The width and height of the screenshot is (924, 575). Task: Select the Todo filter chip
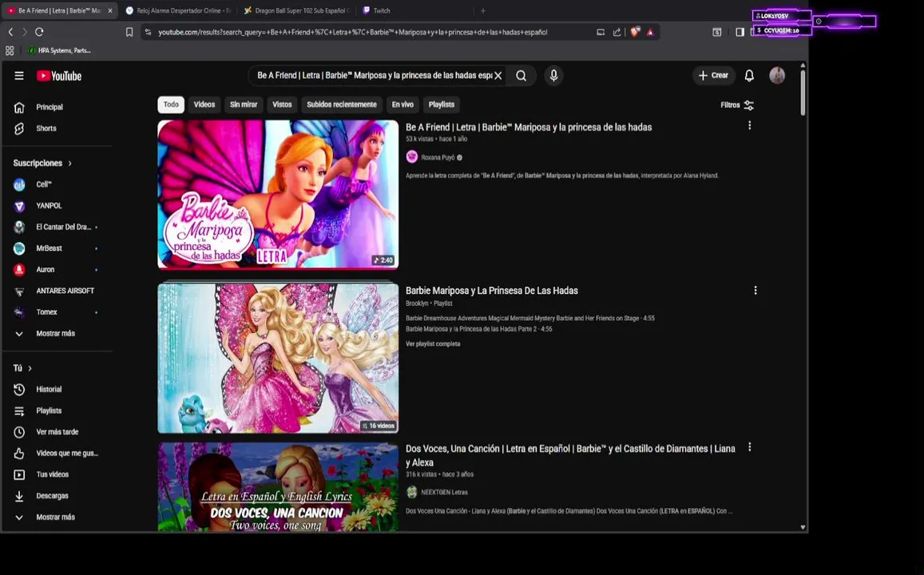(x=171, y=105)
